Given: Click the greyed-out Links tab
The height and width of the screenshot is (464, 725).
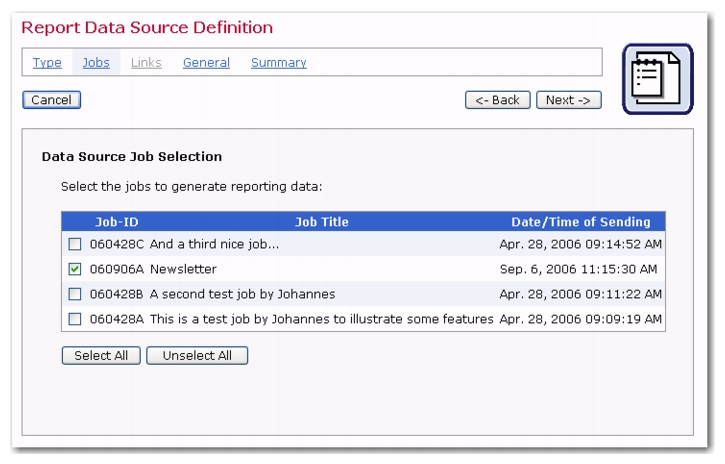Looking at the screenshot, I should point(146,62).
